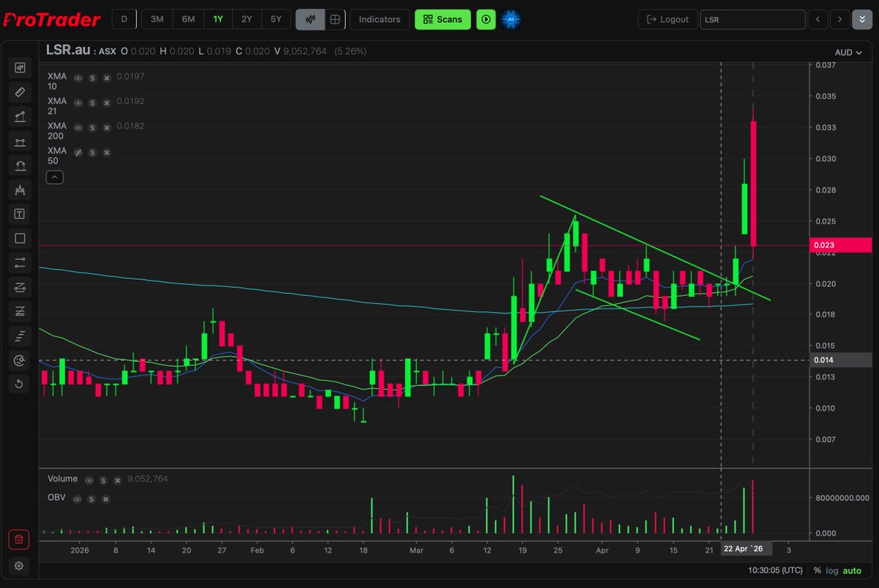
Task: Open settings S for XMA 50
Action: click(x=92, y=152)
